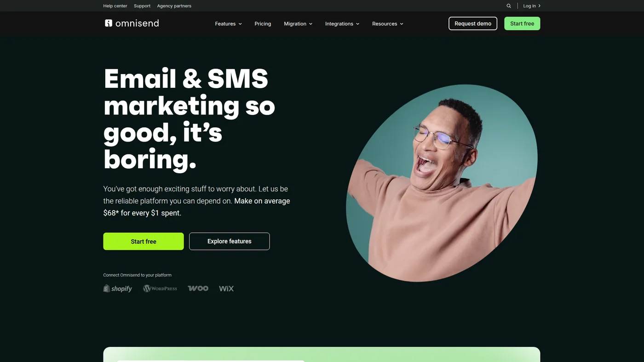The width and height of the screenshot is (644, 362).
Task: Click the Woo platform logo
Action: (x=198, y=288)
